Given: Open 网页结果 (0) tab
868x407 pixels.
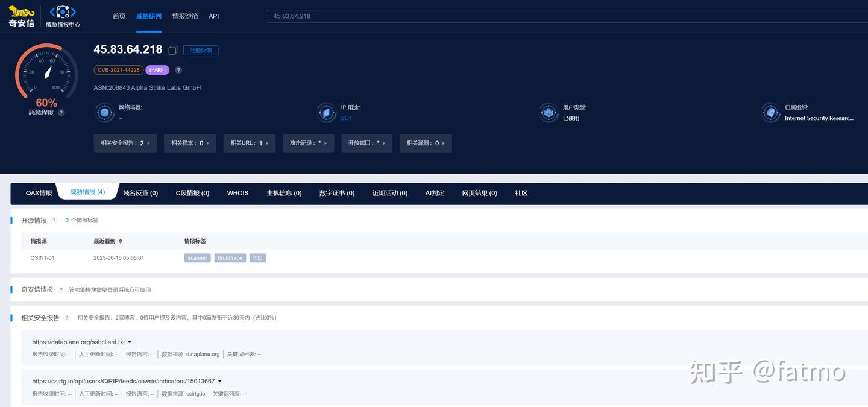Looking at the screenshot, I should coord(480,193).
